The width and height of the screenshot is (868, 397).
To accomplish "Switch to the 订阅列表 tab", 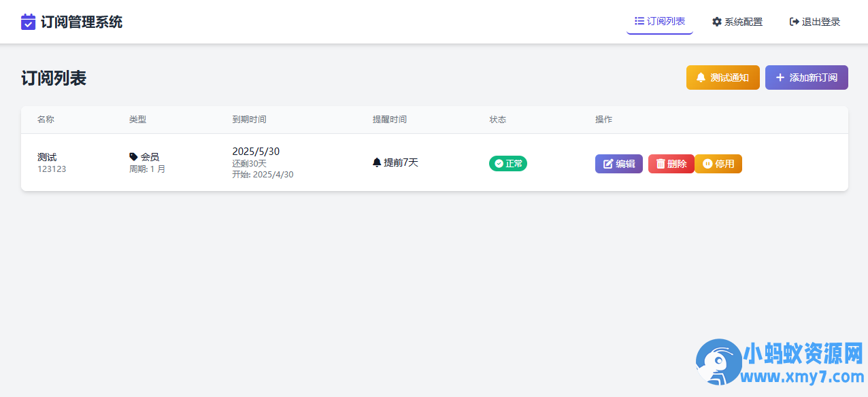I will point(659,20).
